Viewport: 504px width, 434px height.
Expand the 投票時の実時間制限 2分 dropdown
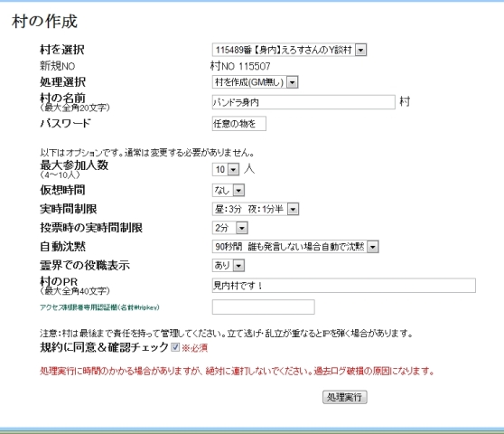pyautogui.click(x=229, y=228)
